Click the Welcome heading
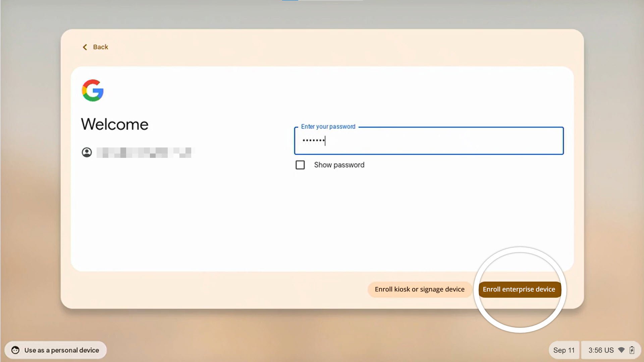644x362 pixels. click(x=115, y=124)
